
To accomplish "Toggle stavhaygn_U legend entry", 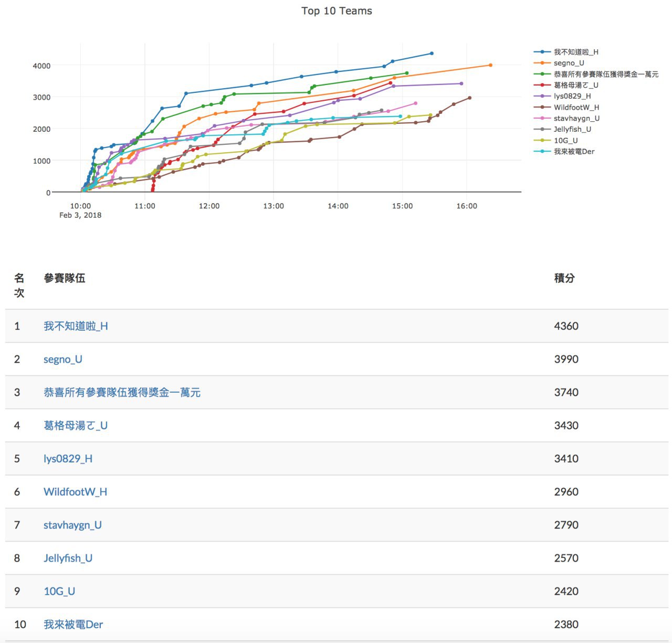I will [x=566, y=118].
